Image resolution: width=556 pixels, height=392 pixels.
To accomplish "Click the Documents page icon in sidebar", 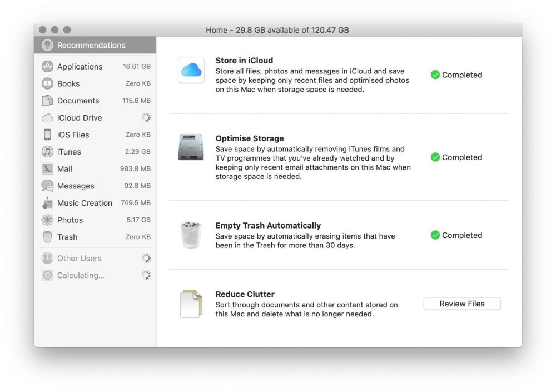I will (x=47, y=101).
